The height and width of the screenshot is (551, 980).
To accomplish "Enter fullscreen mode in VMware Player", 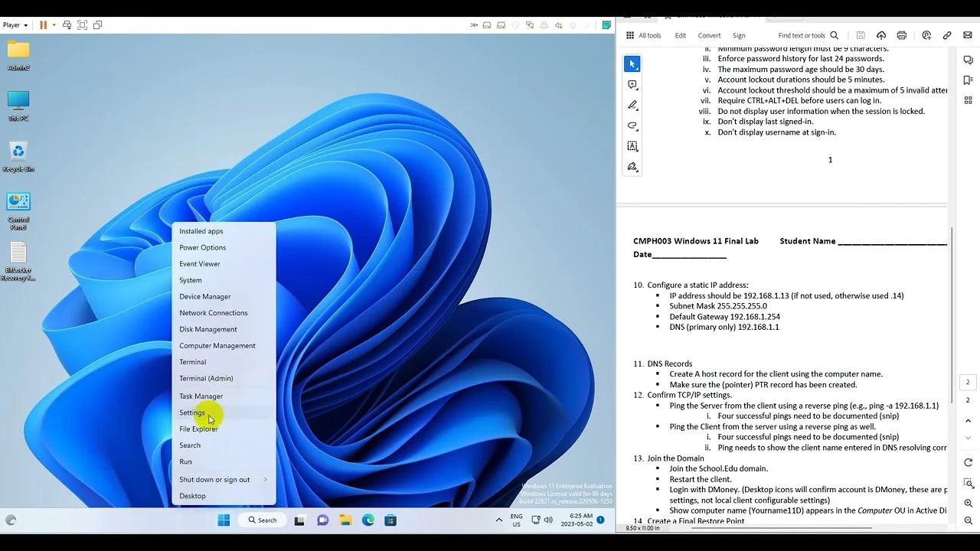I will [x=82, y=24].
